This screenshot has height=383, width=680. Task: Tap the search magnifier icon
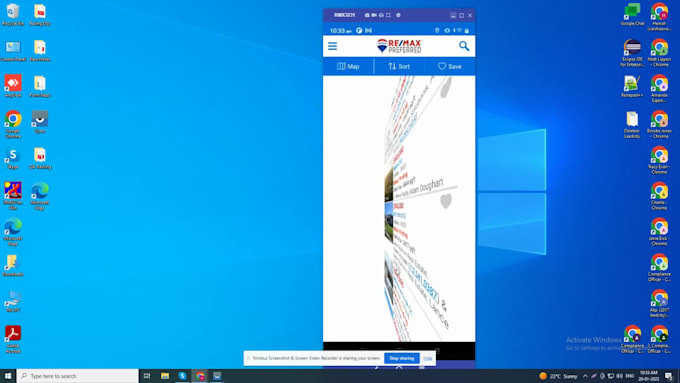pyautogui.click(x=464, y=46)
